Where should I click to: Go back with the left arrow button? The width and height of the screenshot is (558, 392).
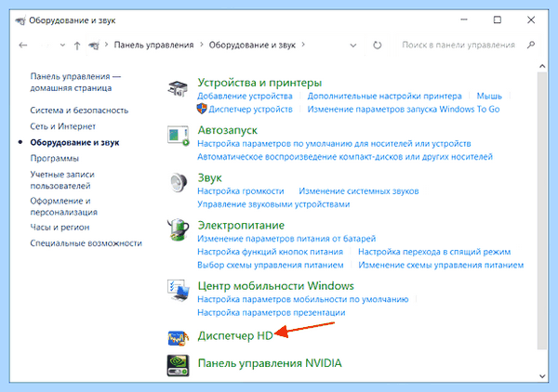point(23,46)
